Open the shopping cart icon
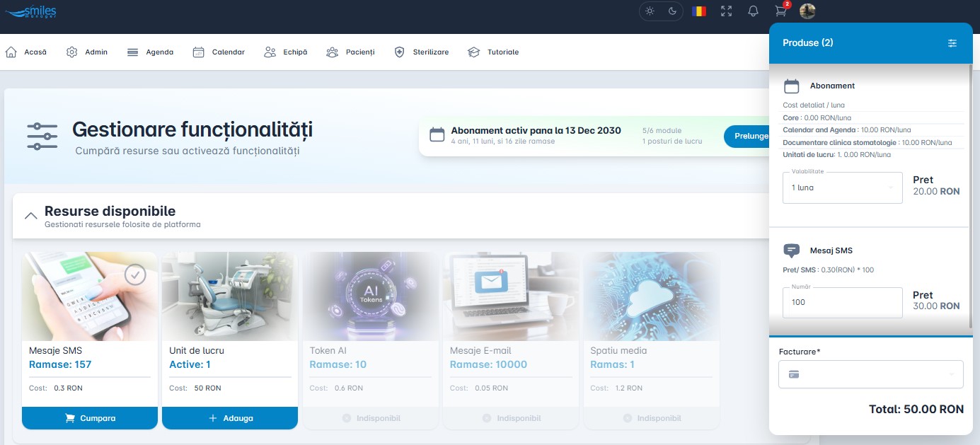The width and height of the screenshot is (980, 445). coord(780,11)
